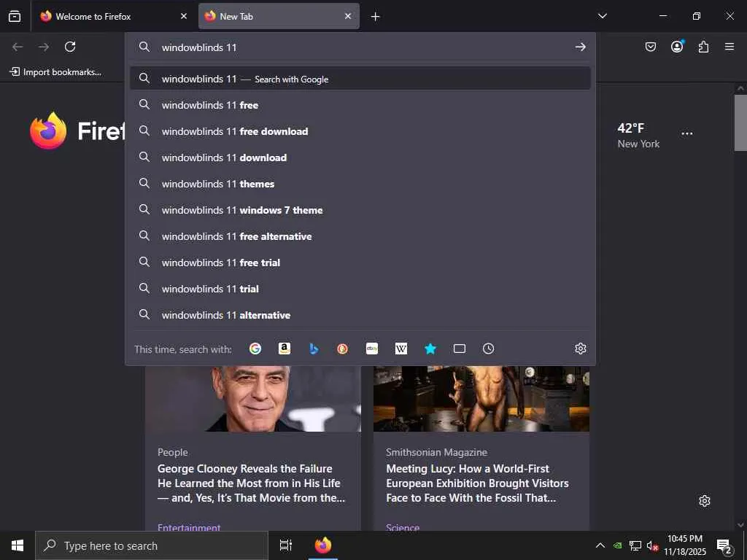Open the Extensions puzzle icon
The width and height of the screenshot is (747, 560).
point(704,47)
